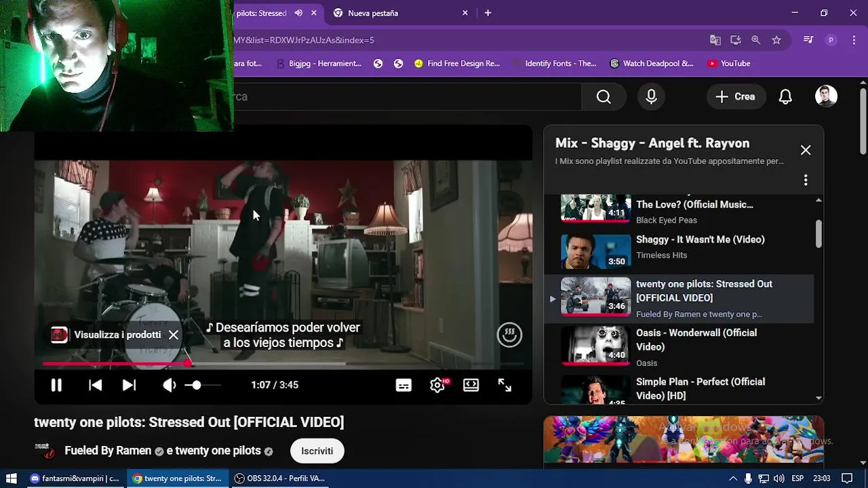Bookmark this page with star
Image resolution: width=868 pixels, height=488 pixels.
(776, 40)
